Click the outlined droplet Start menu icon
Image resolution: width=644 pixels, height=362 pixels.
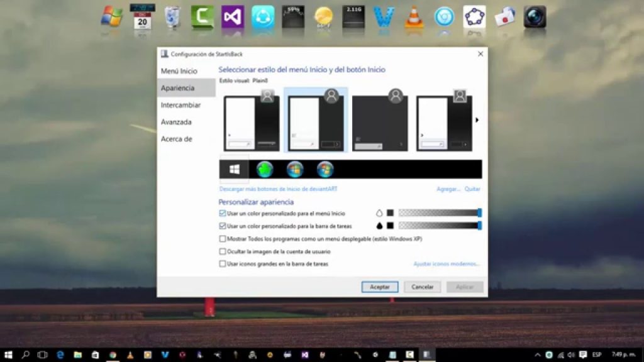379,213
